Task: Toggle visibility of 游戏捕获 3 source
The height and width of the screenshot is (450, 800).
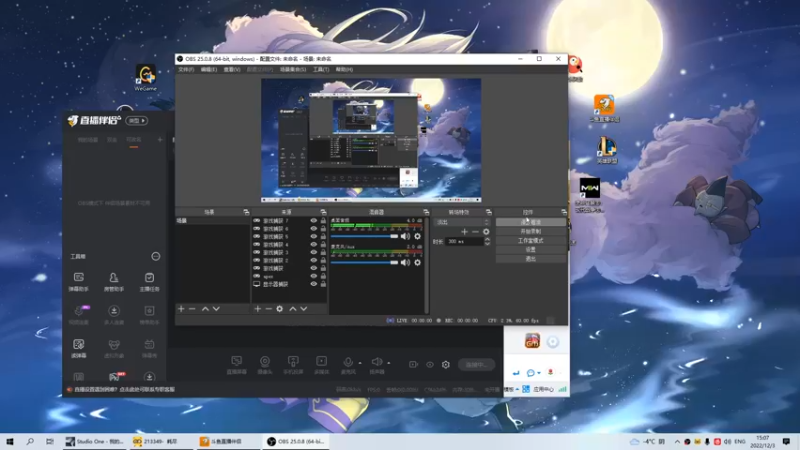Action: tap(313, 253)
